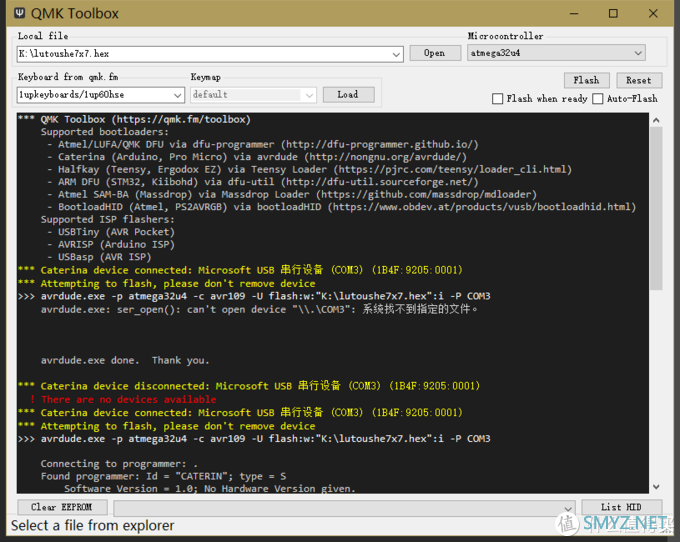Click the List HID button
Screen dimensions: 680x542
[621, 507]
